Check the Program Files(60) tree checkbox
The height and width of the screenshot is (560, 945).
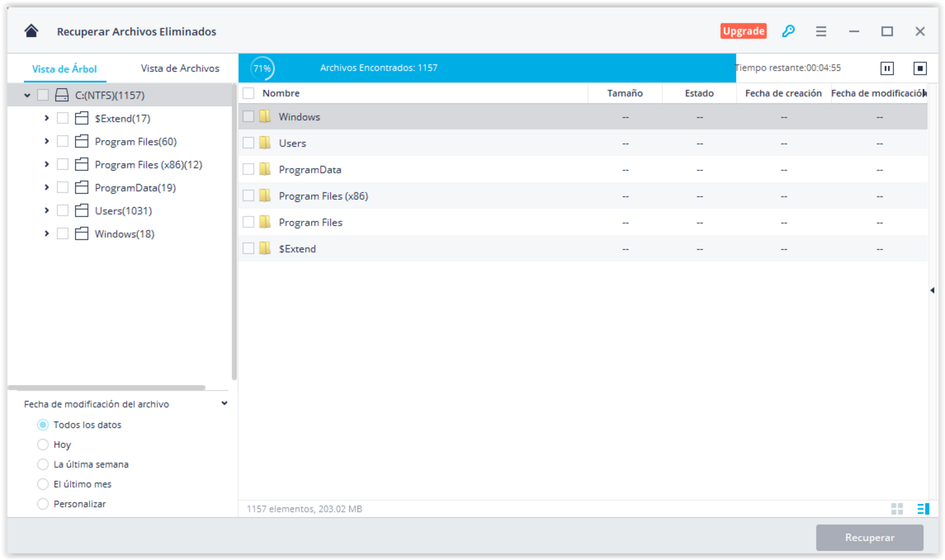[x=62, y=141]
